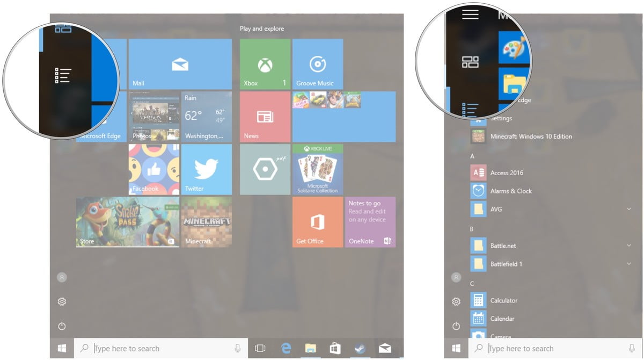
Task: Expand the Battlefield 1 folder chevron
Action: click(628, 264)
